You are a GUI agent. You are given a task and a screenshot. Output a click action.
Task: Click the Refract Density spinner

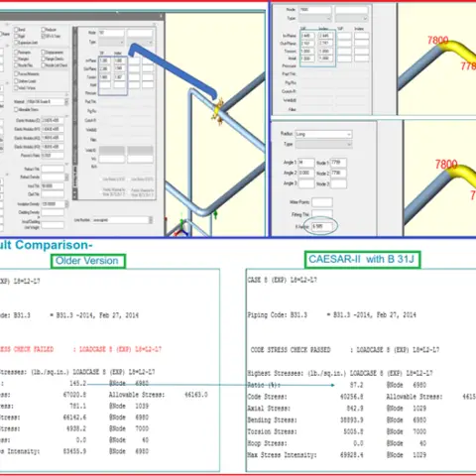click(66, 178)
